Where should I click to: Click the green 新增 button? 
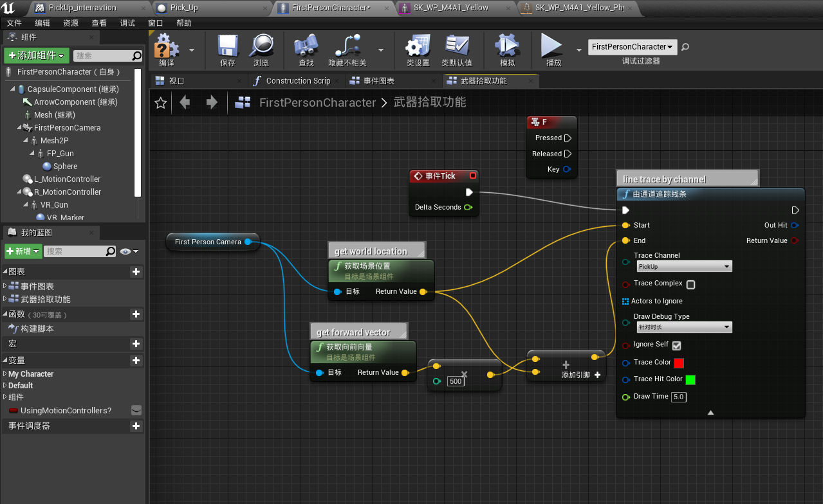click(x=23, y=251)
